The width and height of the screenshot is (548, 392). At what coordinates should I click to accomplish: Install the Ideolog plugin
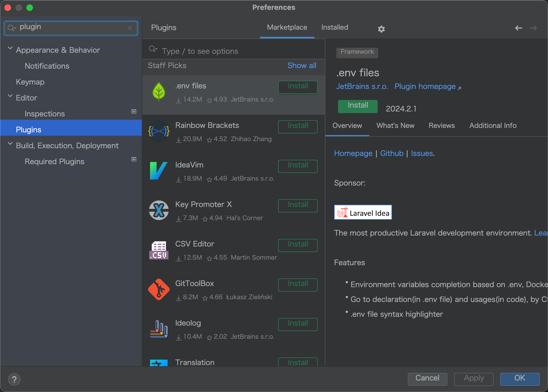tap(298, 324)
